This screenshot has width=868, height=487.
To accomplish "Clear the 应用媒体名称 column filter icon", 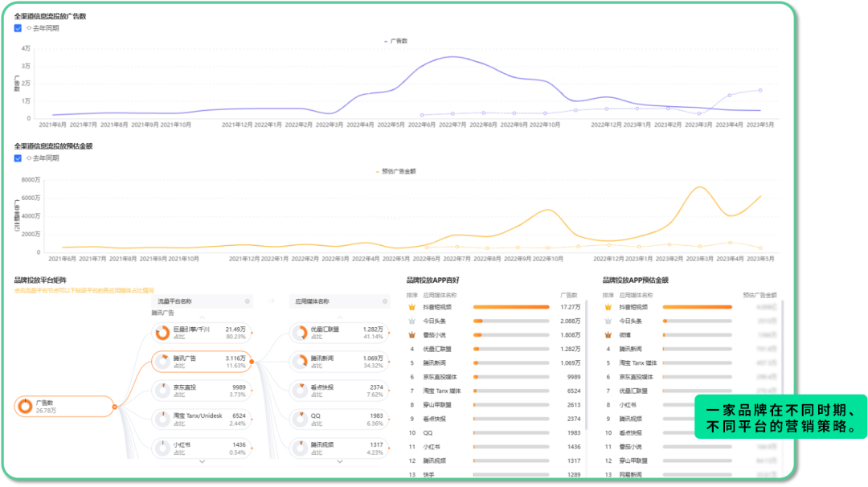I will pyautogui.click(x=385, y=301).
